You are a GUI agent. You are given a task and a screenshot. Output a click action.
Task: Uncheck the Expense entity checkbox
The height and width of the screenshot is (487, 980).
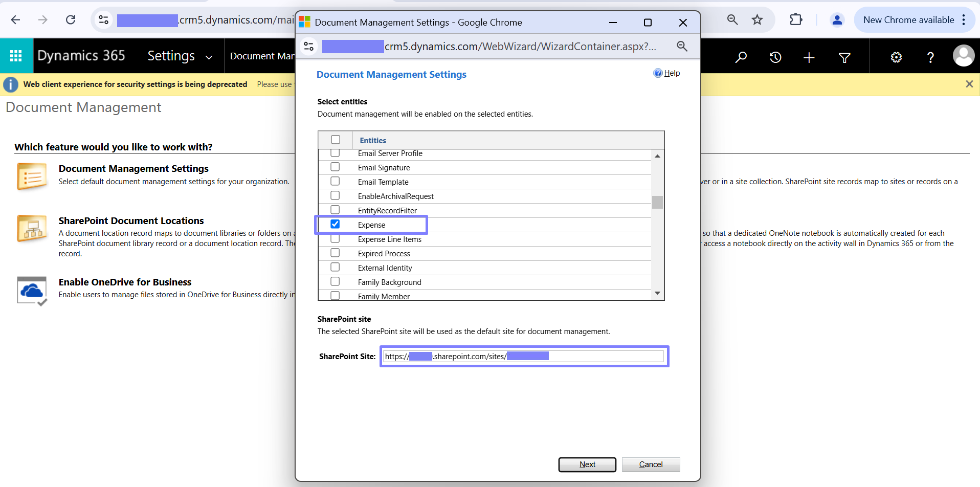click(335, 224)
